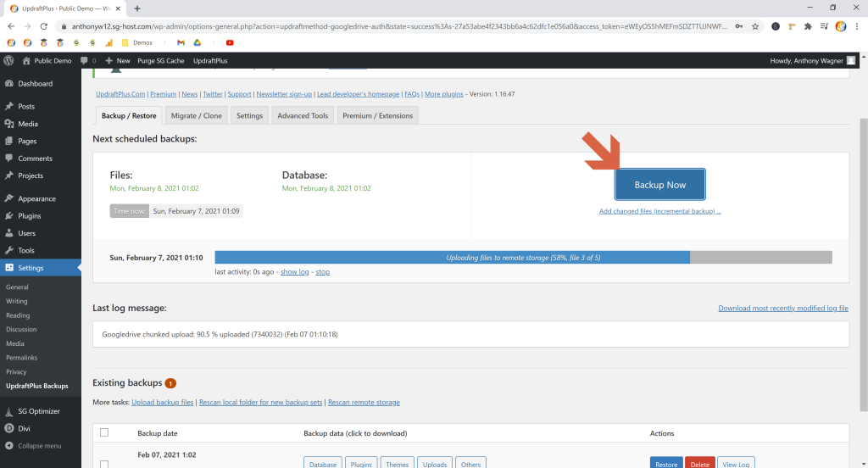868x468 pixels.
Task: Click Add changed files (incremental backup) link
Action: (659, 211)
